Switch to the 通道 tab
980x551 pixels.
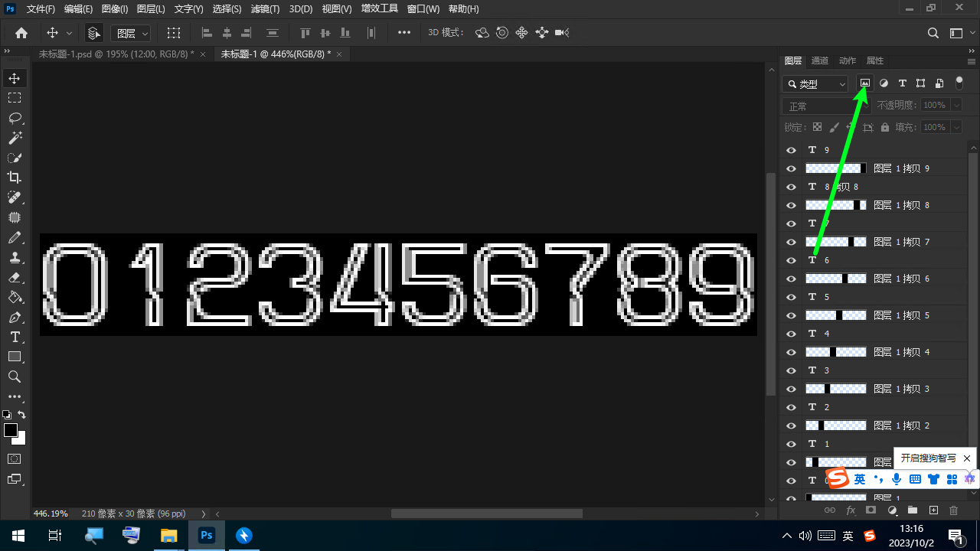(819, 61)
